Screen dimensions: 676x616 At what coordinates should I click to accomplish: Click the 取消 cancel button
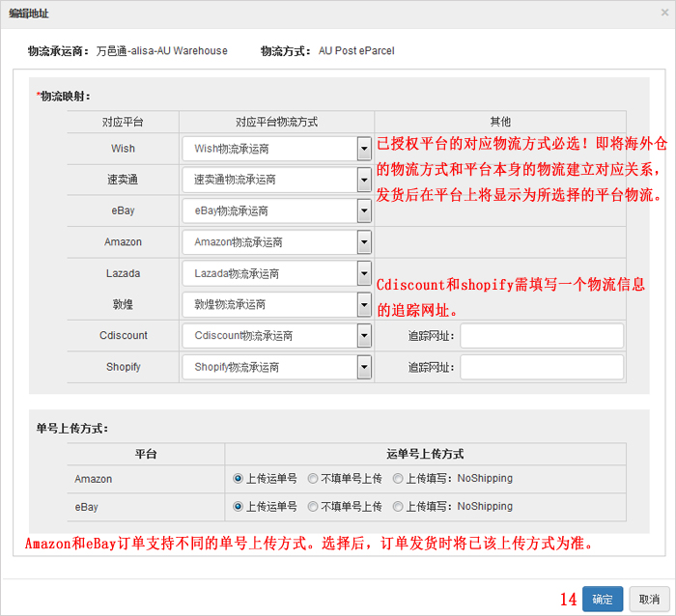pyautogui.click(x=649, y=599)
